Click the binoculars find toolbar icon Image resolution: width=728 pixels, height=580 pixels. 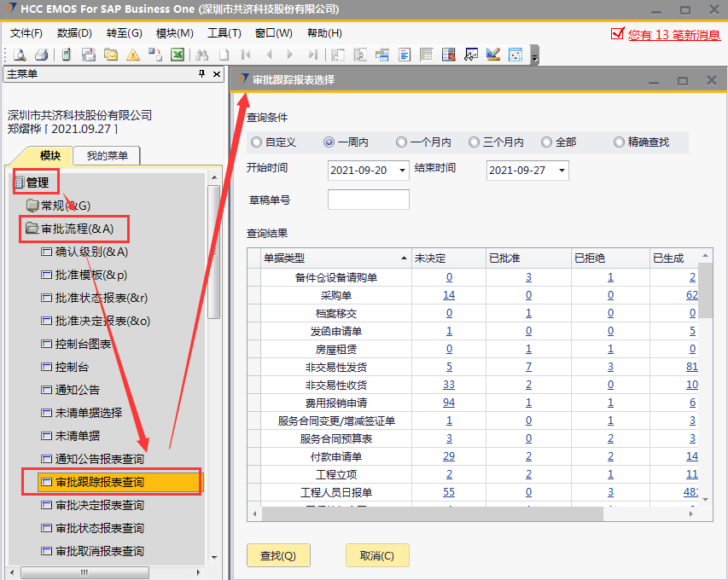pos(202,55)
